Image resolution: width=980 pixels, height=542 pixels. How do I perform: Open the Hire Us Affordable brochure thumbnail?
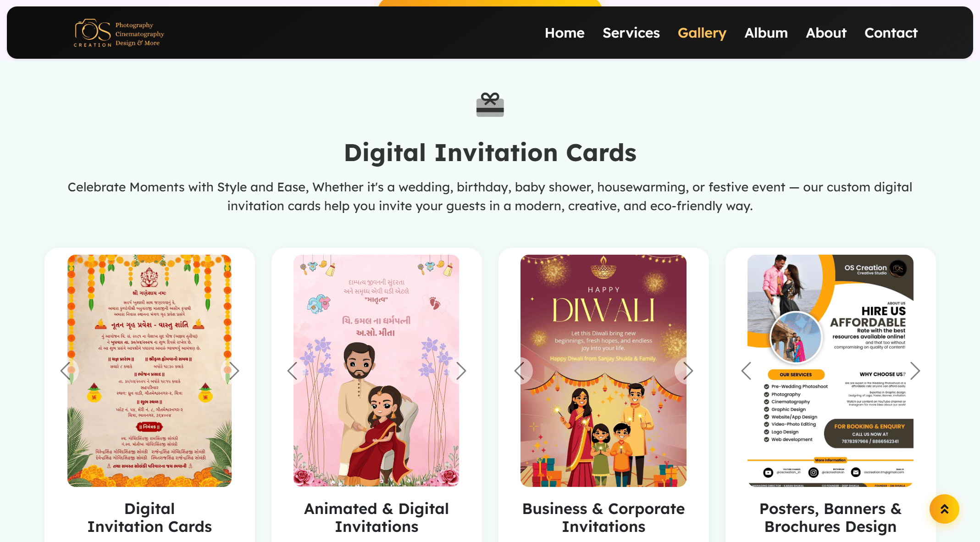tap(830, 370)
